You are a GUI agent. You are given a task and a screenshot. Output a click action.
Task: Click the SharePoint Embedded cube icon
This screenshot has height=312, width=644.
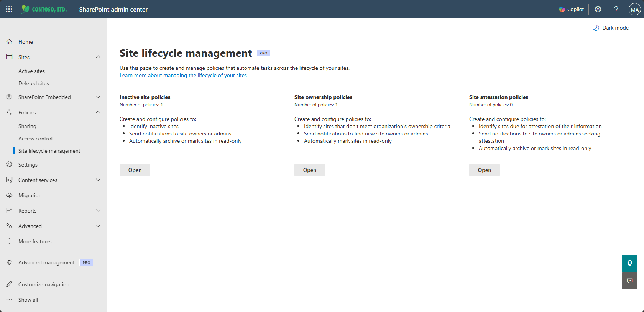point(9,97)
